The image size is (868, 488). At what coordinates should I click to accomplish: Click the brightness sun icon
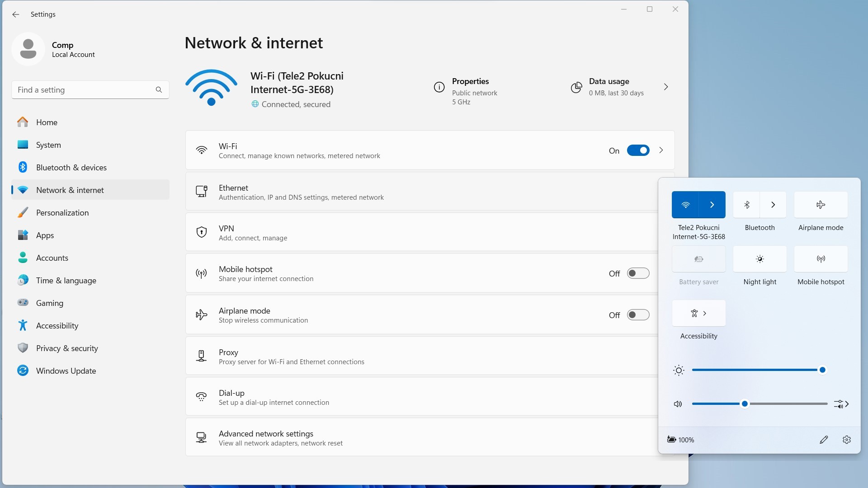pyautogui.click(x=679, y=371)
